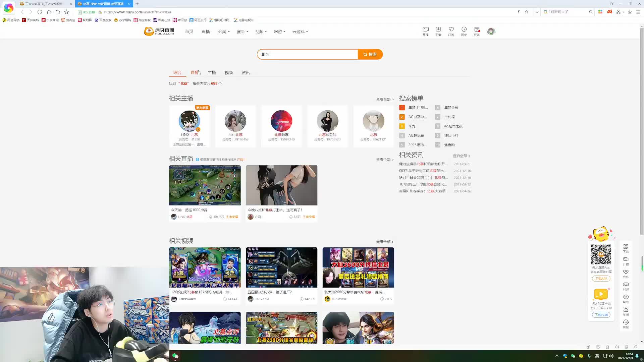This screenshot has width=644, height=362.
Task: Open the 开播 broadcast camera icon
Action: 426,31
